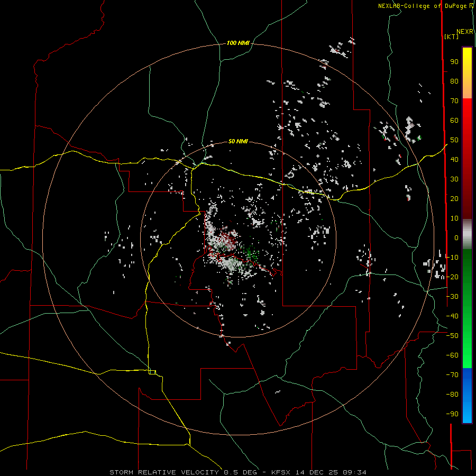The width and height of the screenshot is (476, 476).
Task: Click the positive 70 scale value
Action: [x=454, y=101]
